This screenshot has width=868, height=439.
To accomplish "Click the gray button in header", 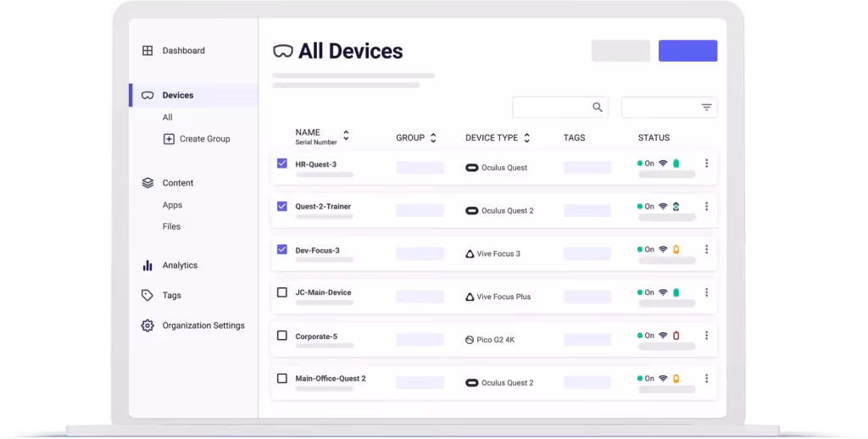I will [x=620, y=50].
